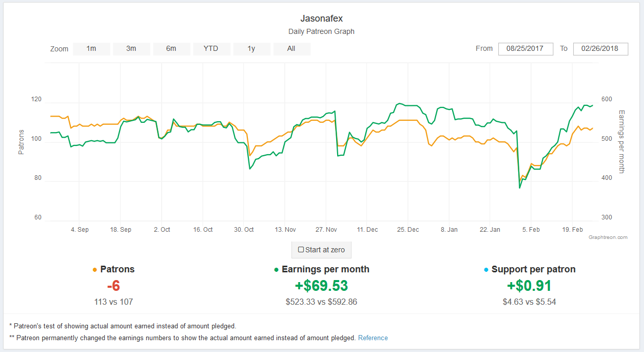Click the 113 vs 107 comparison text
This screenshot has height=352, width=644.
113,302
